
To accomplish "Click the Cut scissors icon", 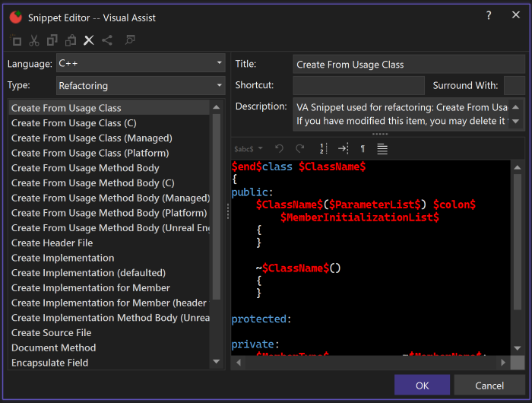I will pos(34,41).
